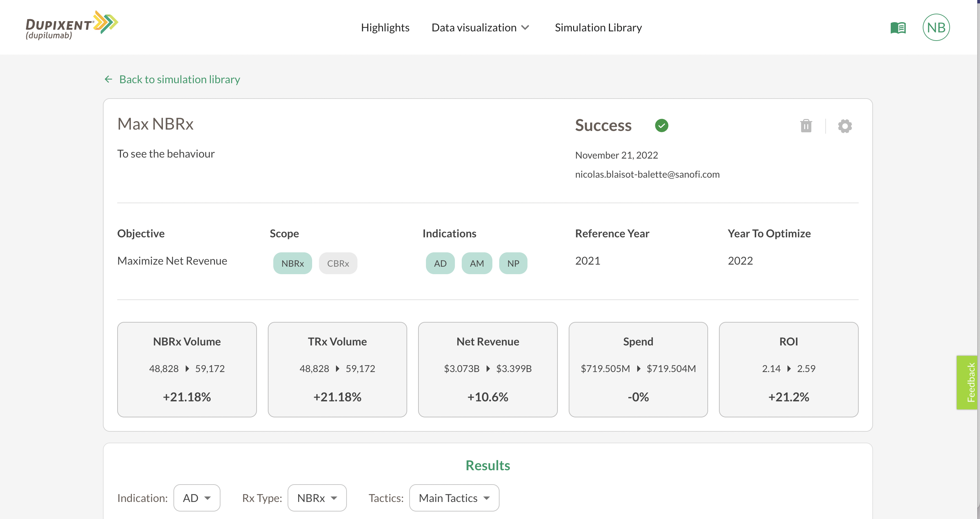The width and height of the screenshot is (980, 519).
Task: Toggle the CBRx scope chip
Action: tap(338, 263)
